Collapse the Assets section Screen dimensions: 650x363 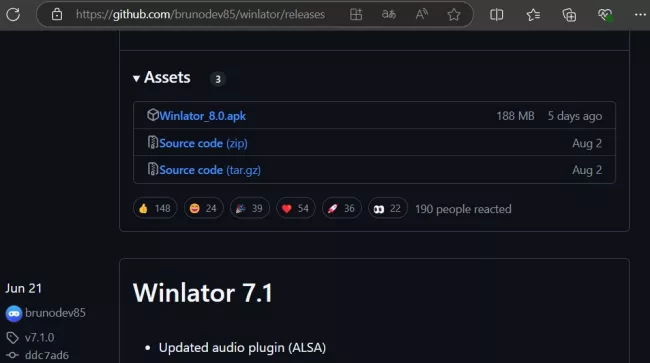pyautogui.click(x=162, y=77)
